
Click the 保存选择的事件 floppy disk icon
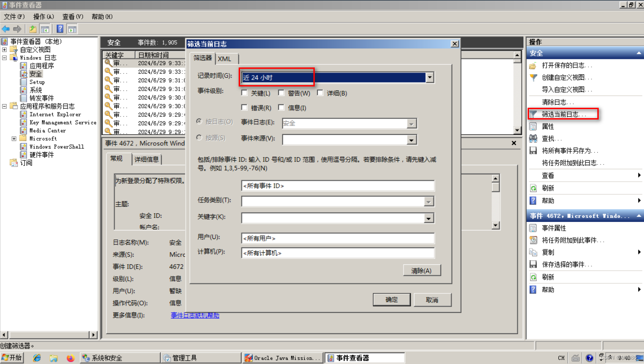(533, 264)
